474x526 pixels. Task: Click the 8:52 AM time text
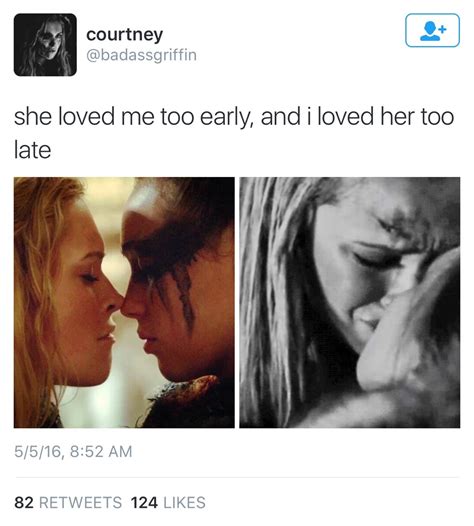tap(101, 451)
